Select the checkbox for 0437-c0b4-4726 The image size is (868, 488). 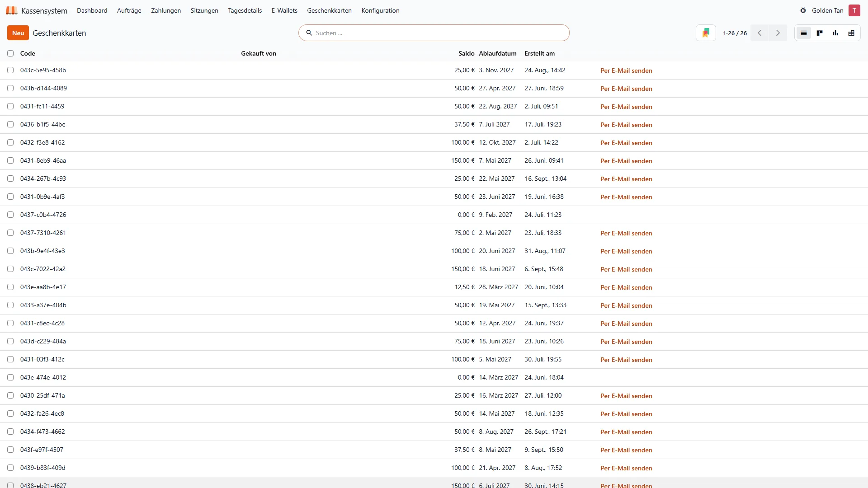tap(10, 215)
